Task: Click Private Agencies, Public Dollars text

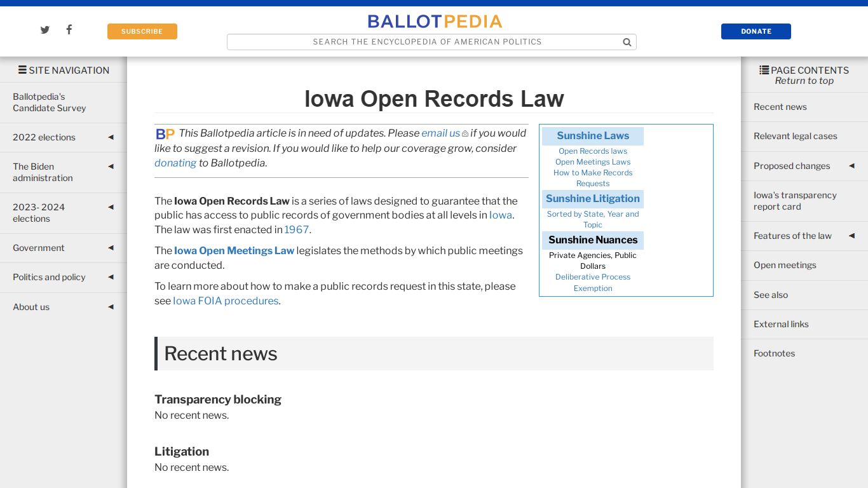Action: point(593,261)
